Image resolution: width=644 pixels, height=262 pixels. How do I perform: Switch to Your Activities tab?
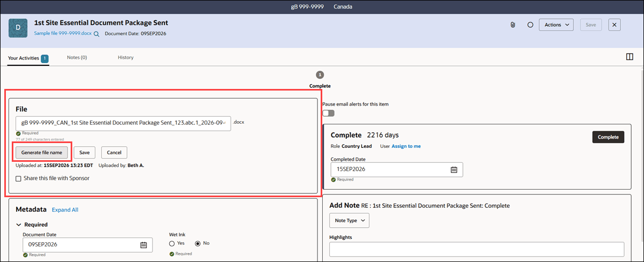click(24, 58)
